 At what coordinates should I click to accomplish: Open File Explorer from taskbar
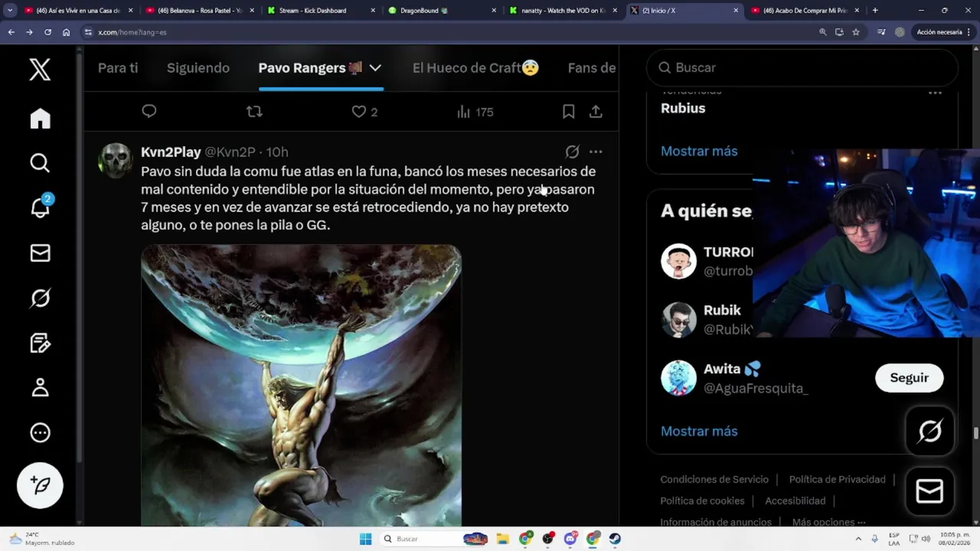(x=503, y=539)
